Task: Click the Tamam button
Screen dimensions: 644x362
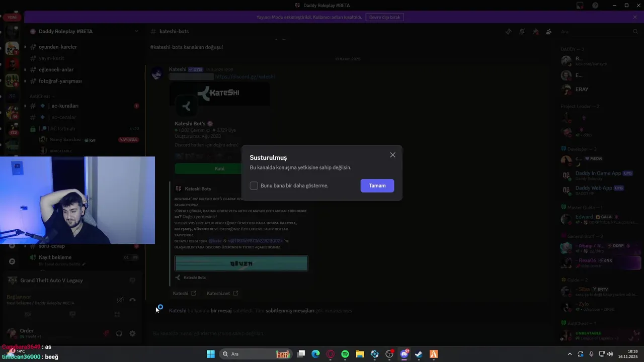Action: pyautogui.click(x=377, y=186)
